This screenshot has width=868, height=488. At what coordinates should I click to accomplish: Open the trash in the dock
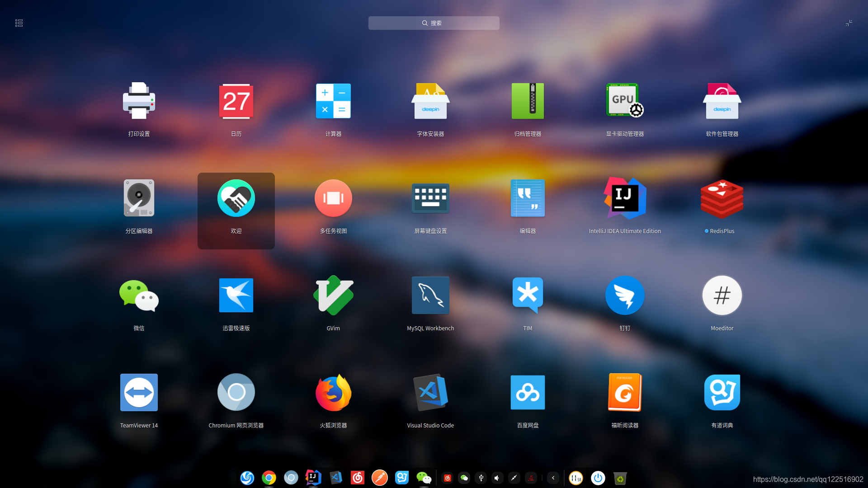pos(620,478)
